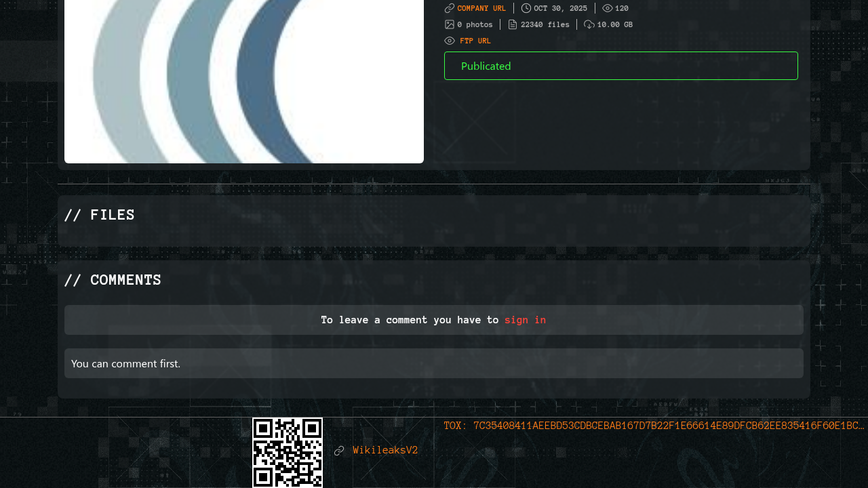Click the // COMMENTS section header

coord(113,280)
